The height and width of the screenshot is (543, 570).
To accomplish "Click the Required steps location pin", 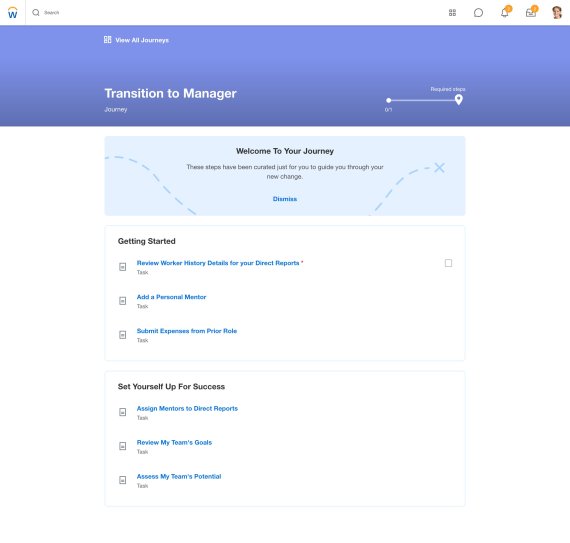I will click(459, 99).
